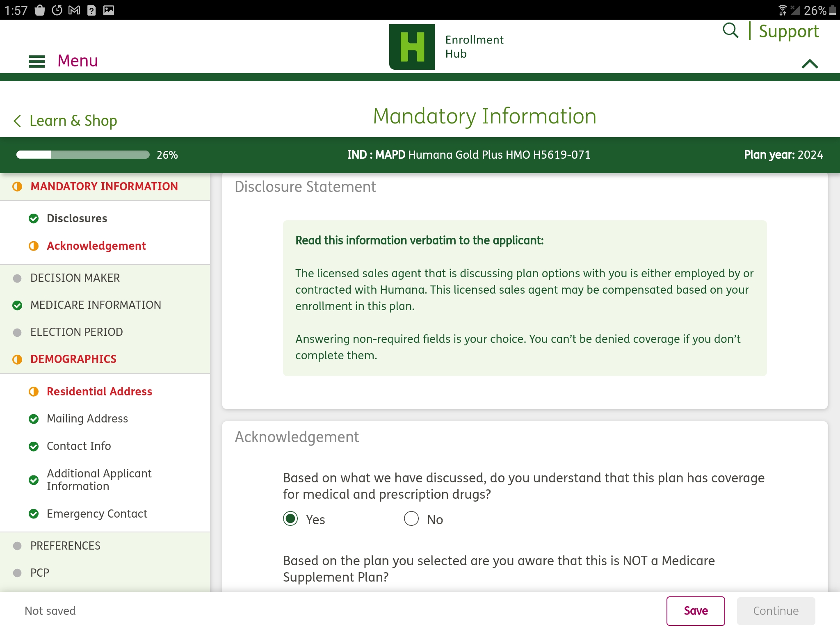Viewport: 840px width, 630px height.
Task: Tap the Menu label
Action: click(x=78, y=61)
